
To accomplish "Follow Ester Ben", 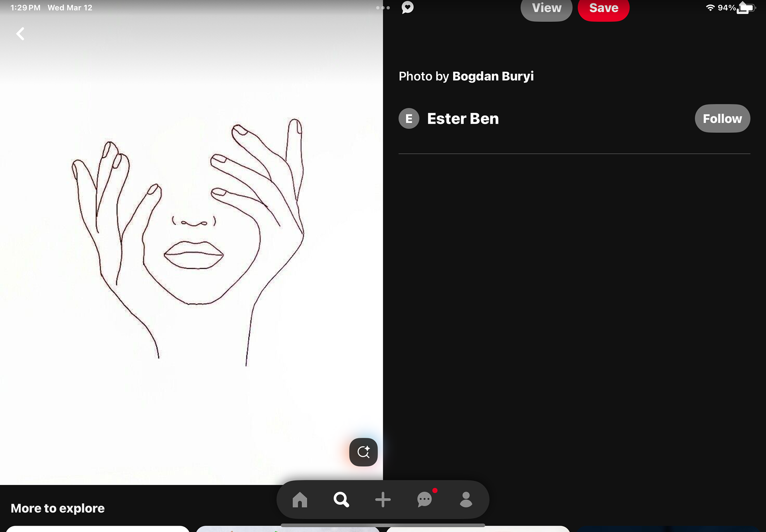I will (722, 118).
